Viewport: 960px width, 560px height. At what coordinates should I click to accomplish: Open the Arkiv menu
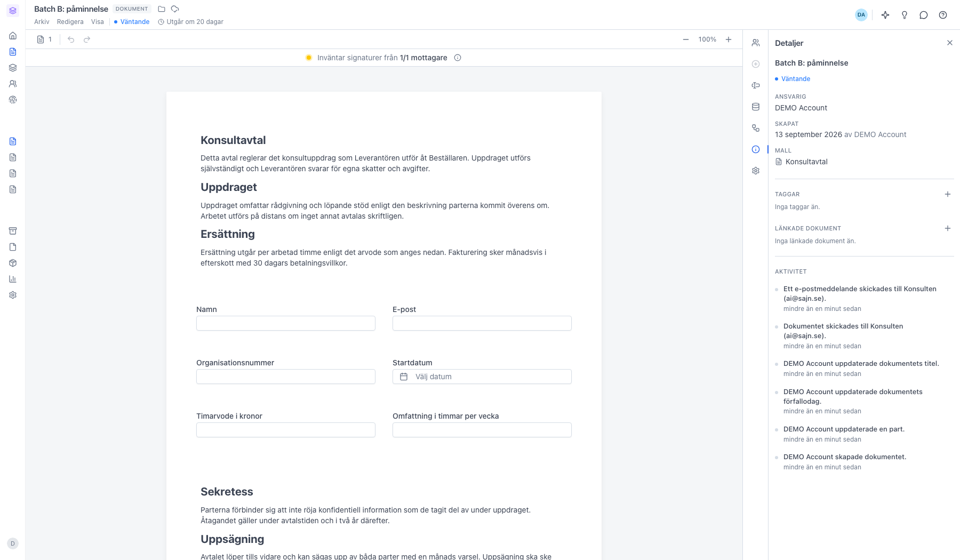pyautogui.click(x=42, y=22)
